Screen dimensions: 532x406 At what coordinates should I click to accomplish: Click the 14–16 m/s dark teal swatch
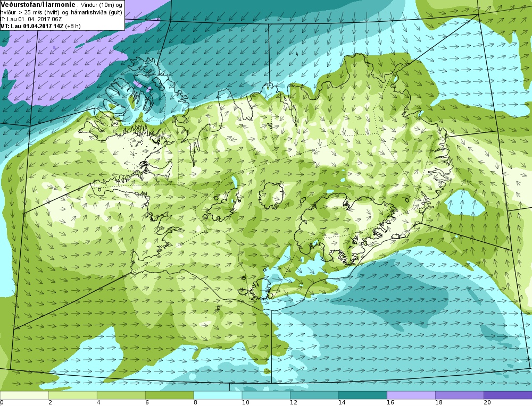(x=363, y=395)
